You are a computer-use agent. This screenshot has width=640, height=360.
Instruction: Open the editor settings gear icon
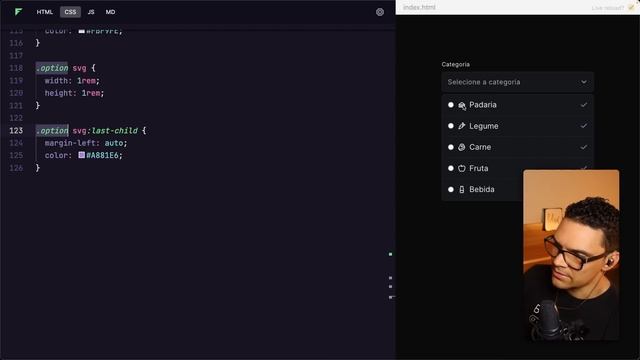pos(380,12)
